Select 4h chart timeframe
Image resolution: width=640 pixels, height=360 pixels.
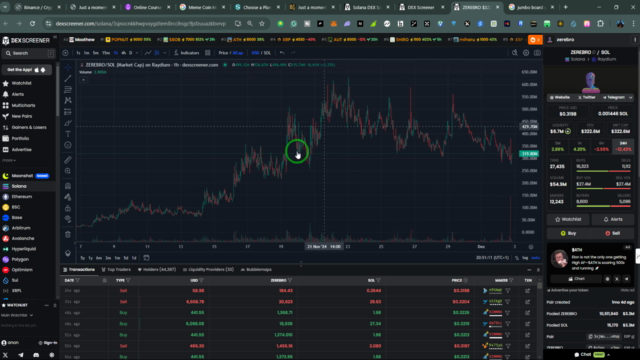(123, 53)
